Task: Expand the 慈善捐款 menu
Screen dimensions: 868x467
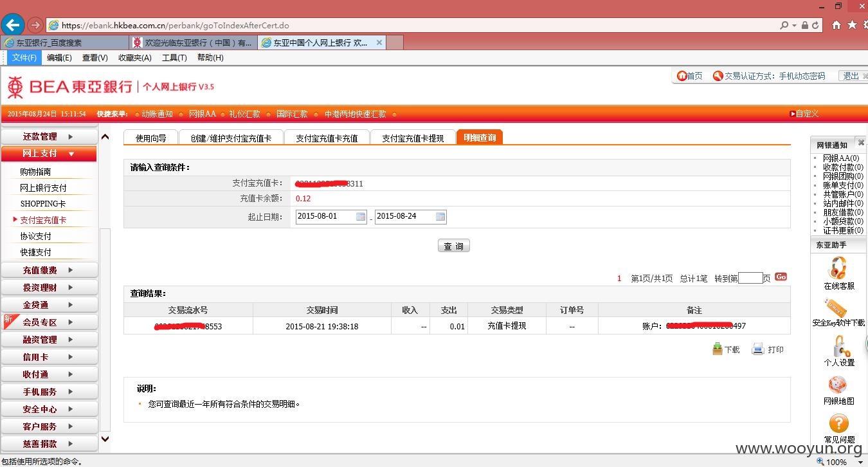Action: pyautogui.click(x=49, y=444)
